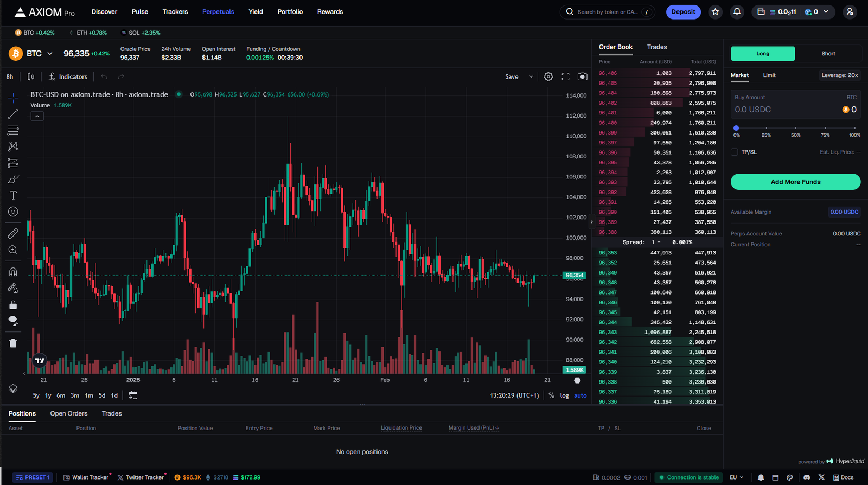Select the crosshair cursor tool
Screen dimensions: 868x485
click(13, 98)
